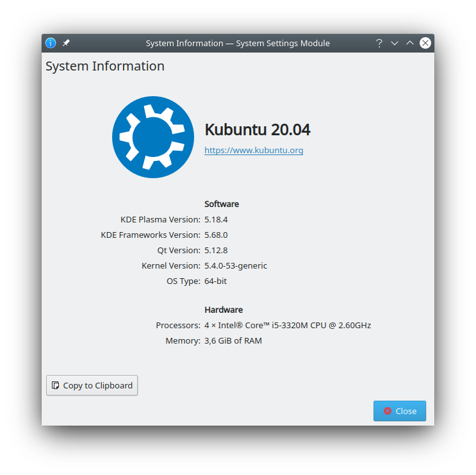This screenshot has height=475, width=476.
Task: Close window with title bar X
Action: click(425, 43)
